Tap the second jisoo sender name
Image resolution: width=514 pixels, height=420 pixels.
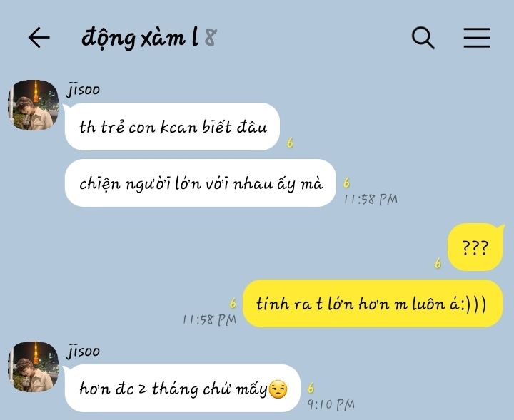click(83, 352)
